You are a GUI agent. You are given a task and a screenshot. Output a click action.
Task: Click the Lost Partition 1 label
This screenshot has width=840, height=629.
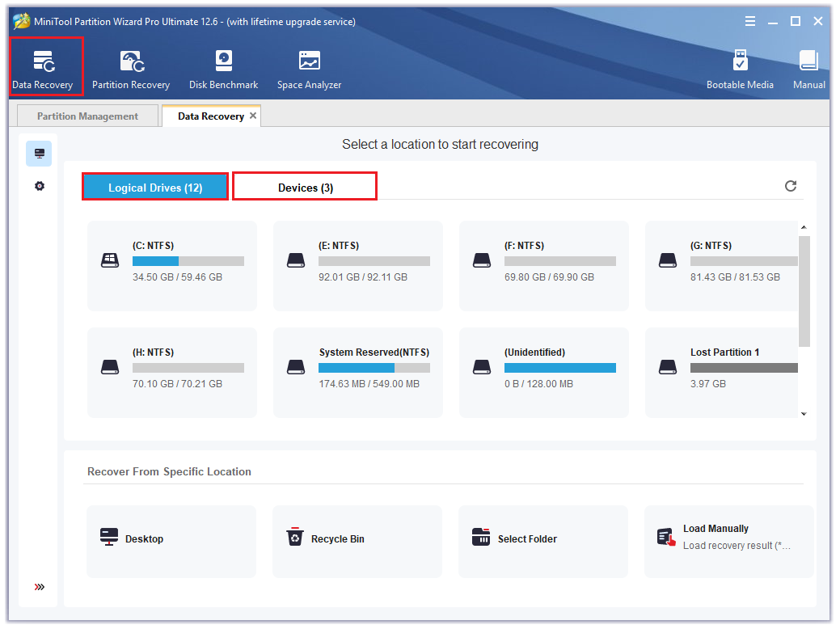tap(724, 352)
